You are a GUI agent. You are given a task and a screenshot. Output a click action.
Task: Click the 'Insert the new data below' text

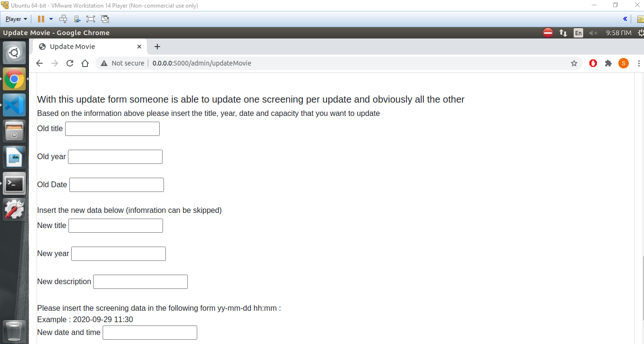[x=129, y=210]
